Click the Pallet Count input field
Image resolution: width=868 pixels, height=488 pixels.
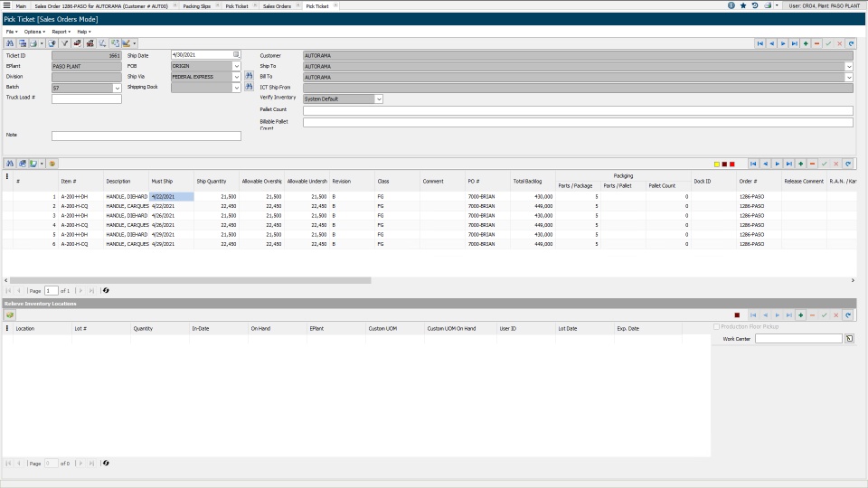578,110
